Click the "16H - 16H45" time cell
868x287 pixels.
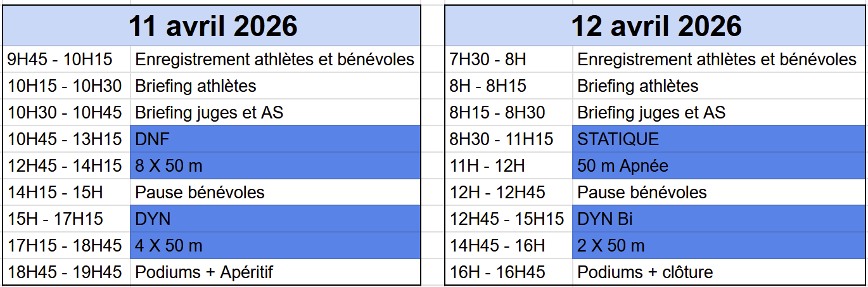click(x=509, y=272)
